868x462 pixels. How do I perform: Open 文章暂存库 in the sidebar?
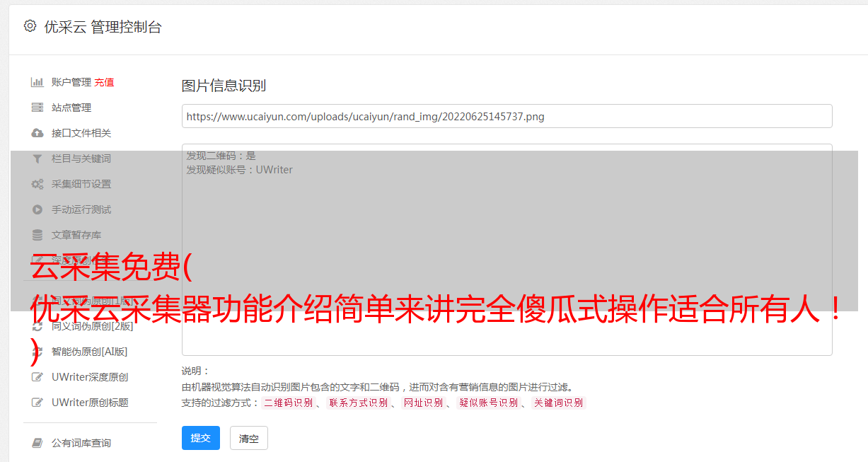(76, 235)
